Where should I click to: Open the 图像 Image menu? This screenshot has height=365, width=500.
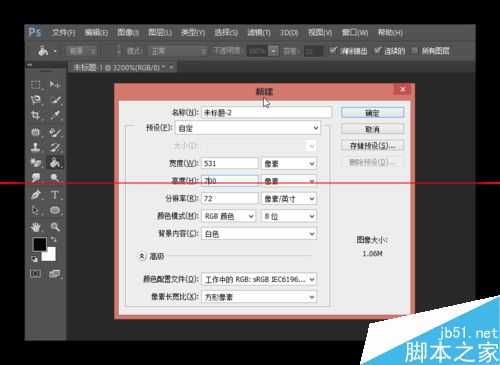[128, 33]
